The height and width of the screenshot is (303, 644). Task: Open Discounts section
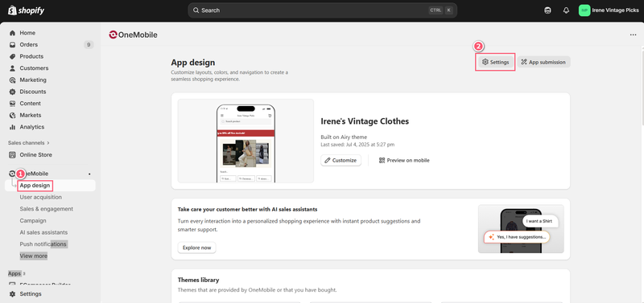(33, 92)
